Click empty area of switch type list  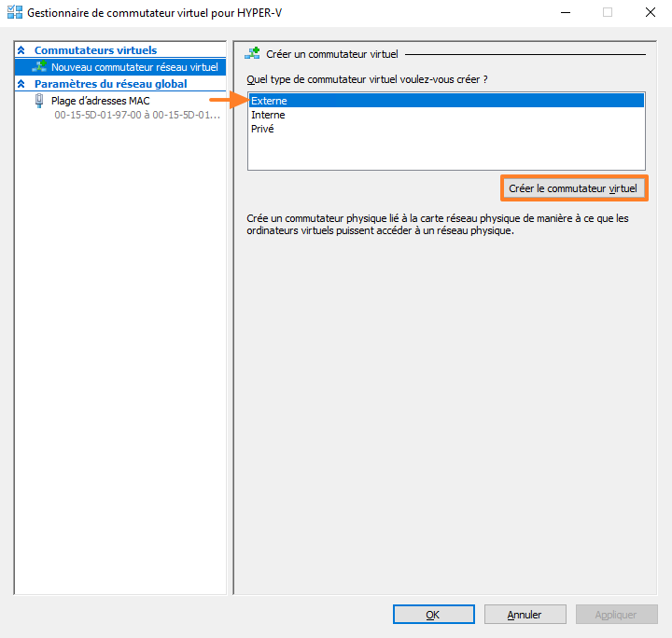pyautogui.click(x=445, y=153)
